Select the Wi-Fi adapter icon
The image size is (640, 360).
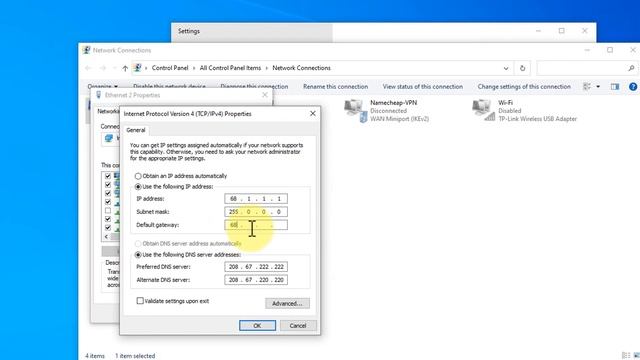point(483,111)
